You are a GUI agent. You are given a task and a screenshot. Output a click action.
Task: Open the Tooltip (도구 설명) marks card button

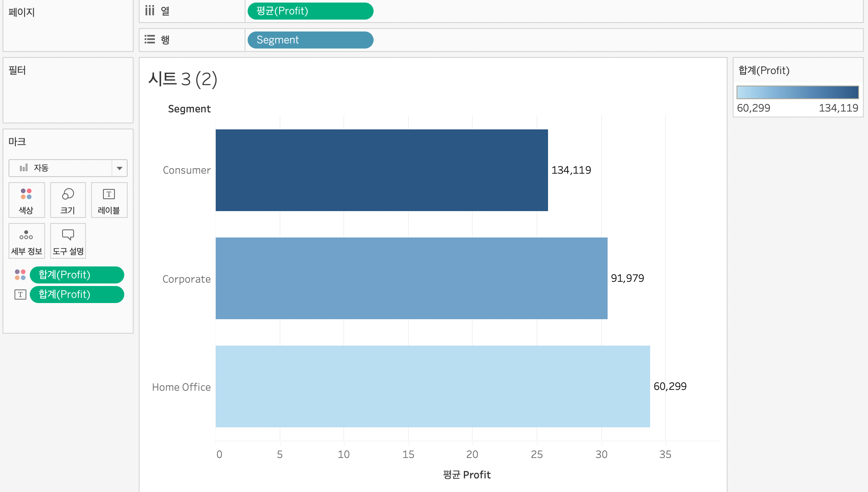pos(68,240)
